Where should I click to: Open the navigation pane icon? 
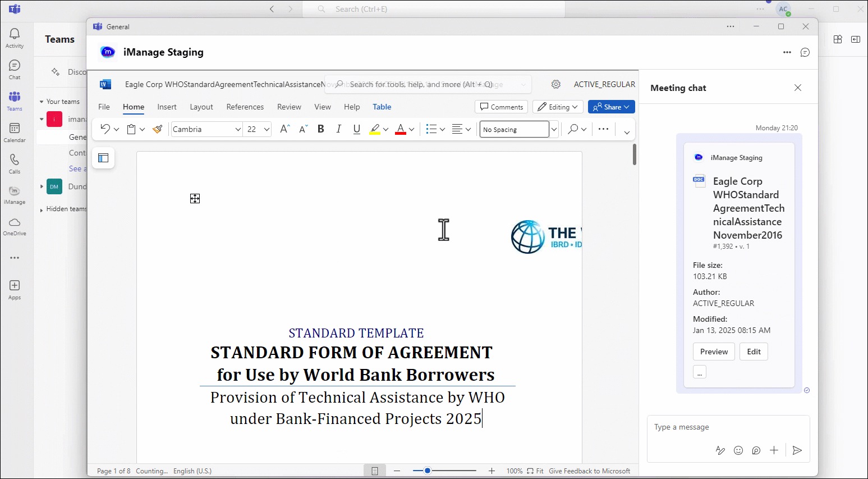103,158
